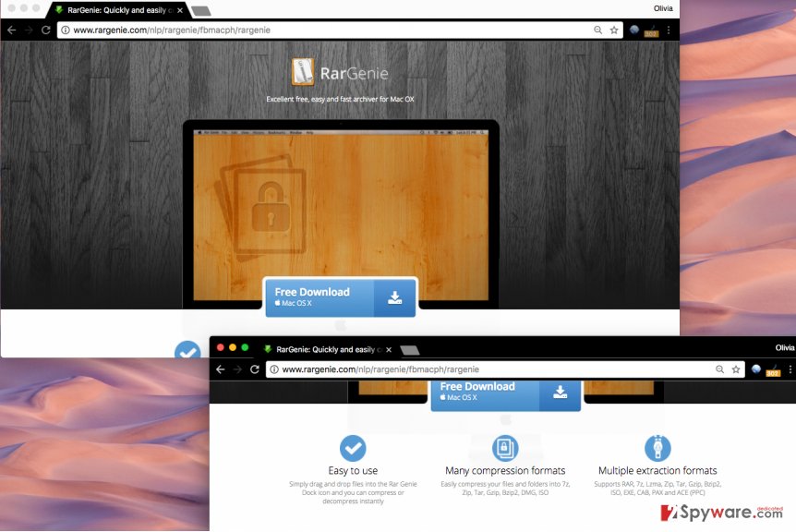The image size is (796, 532).
Task: Select the RarGenie tab in the front window
Action: pyautogui.click(x=326, y=349)
